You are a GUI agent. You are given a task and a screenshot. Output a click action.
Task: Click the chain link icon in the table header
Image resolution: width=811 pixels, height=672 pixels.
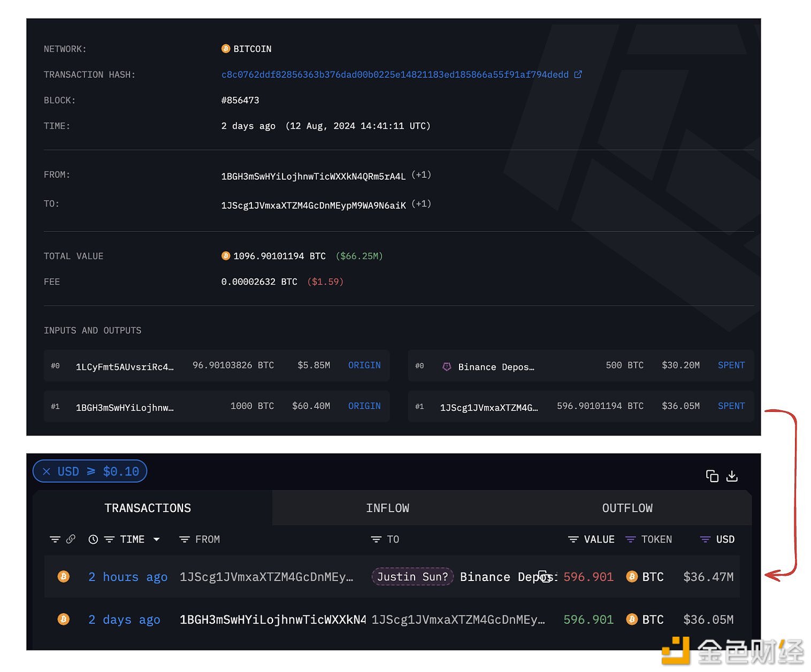71,539
